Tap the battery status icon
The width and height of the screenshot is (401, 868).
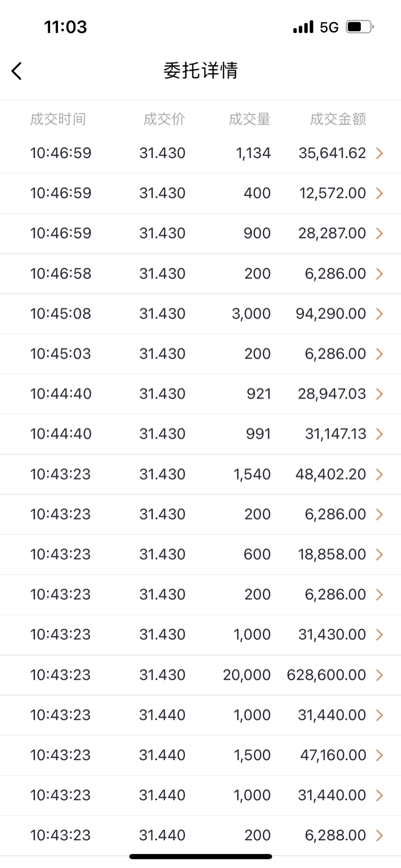point(360,27)
